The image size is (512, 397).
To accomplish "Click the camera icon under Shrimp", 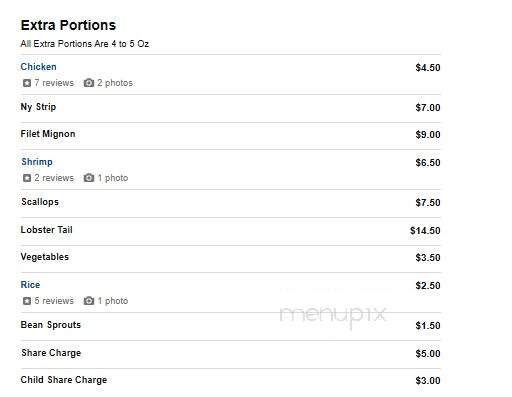I will tap(89, 178).
